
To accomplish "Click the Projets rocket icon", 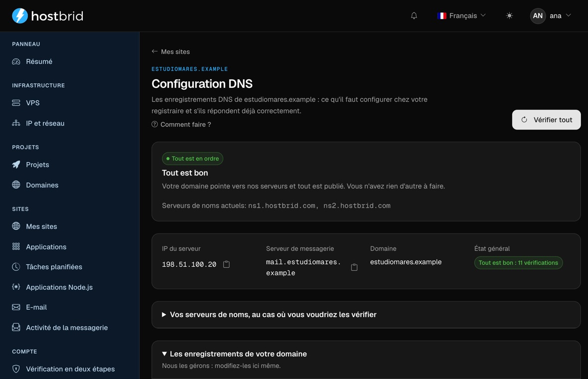I will pyautogui.click(x=16, y=165).
